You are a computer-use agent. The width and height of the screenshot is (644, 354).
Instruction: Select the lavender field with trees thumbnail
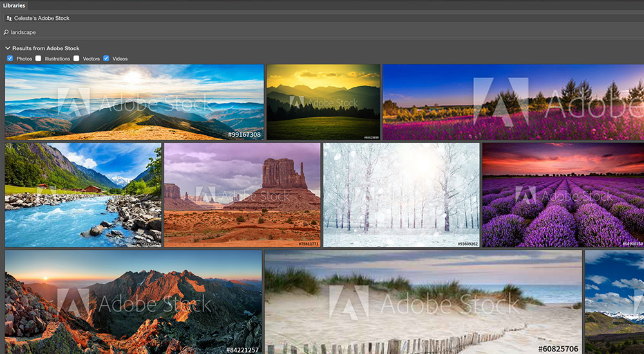513,102
